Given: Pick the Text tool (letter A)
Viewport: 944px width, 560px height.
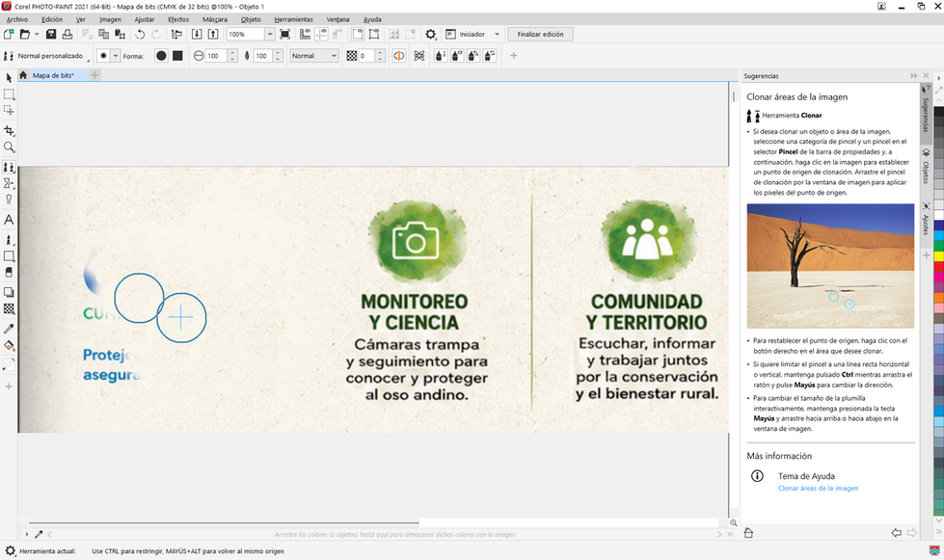Looking at the screenshot, I should point(9,220).
